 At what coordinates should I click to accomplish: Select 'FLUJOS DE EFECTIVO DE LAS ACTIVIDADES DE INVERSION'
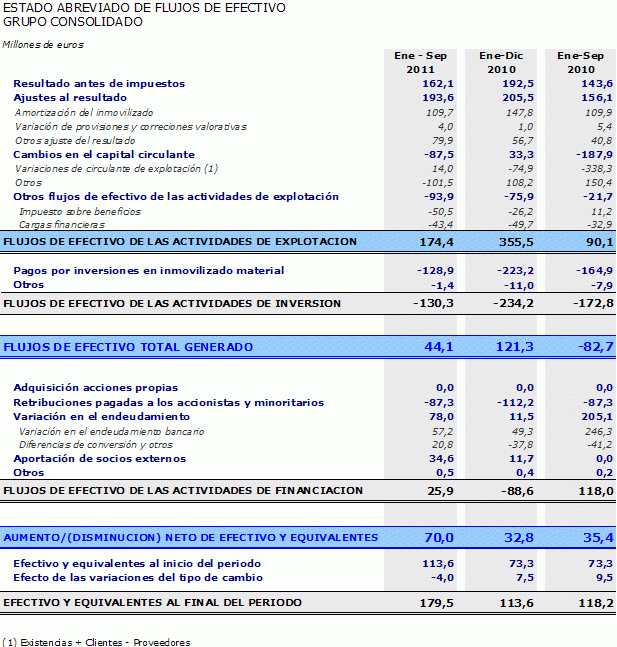[x=173, y=303]
